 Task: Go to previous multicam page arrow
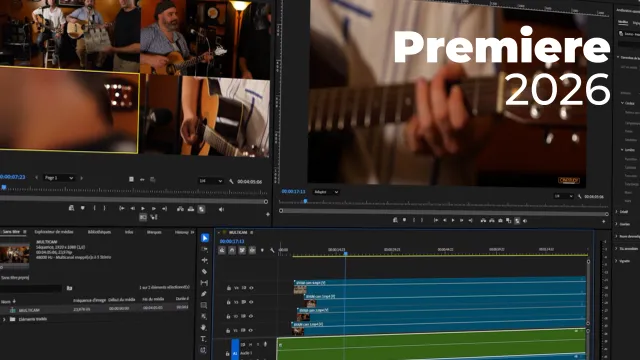36,178
